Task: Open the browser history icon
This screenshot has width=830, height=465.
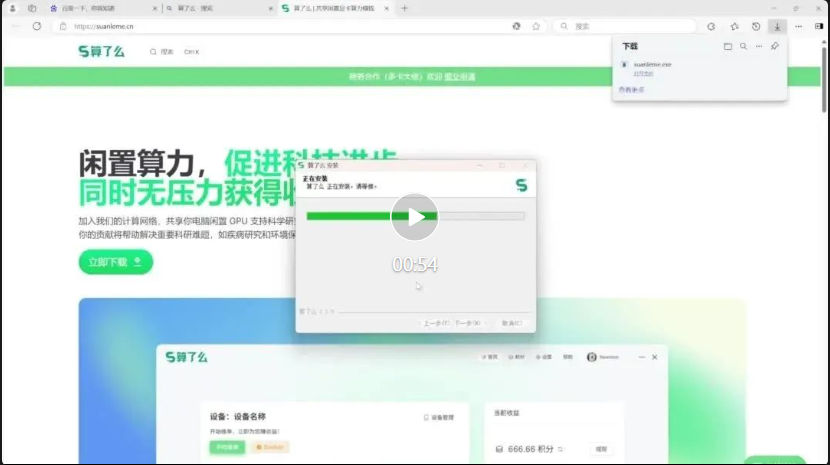Action: [x=756, y=26]
